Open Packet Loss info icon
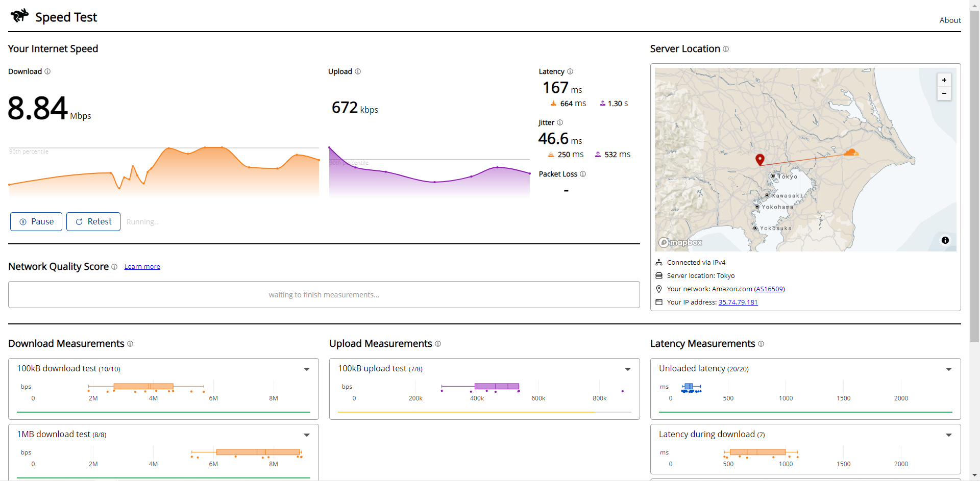Viewport: 980px width, 481px height. (583, 174)
